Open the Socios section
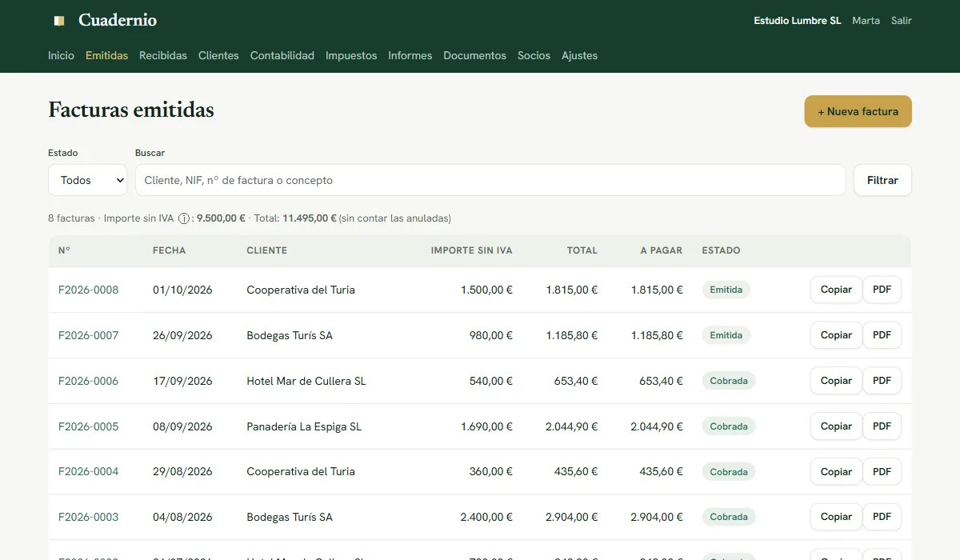This screenshot has height=560, width=960. coord(534,56)
